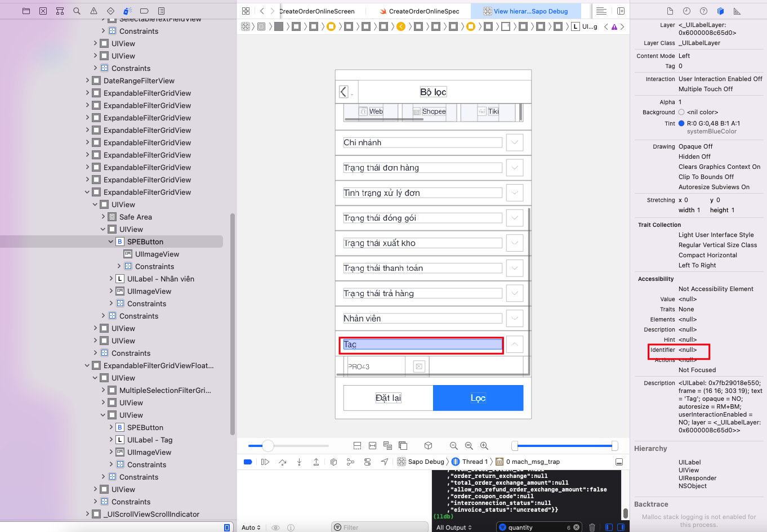Show the Quick Help inspector

703,11
